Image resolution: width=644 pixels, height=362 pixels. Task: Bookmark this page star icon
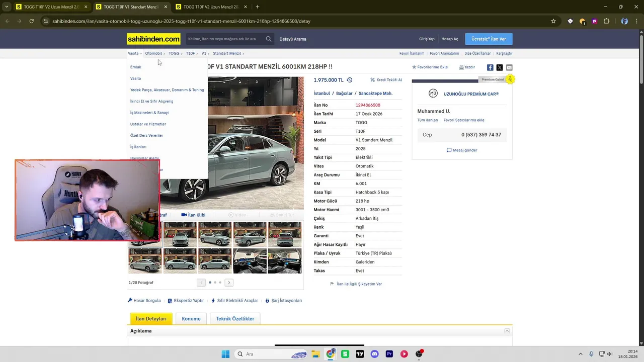(553, 21)
